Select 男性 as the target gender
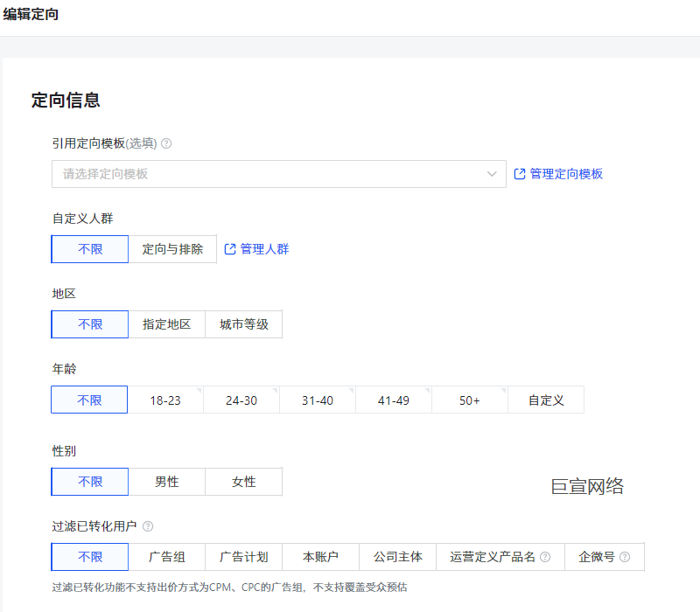The width and height of the screenshot is (700, 612). click(x=166, y=481)
